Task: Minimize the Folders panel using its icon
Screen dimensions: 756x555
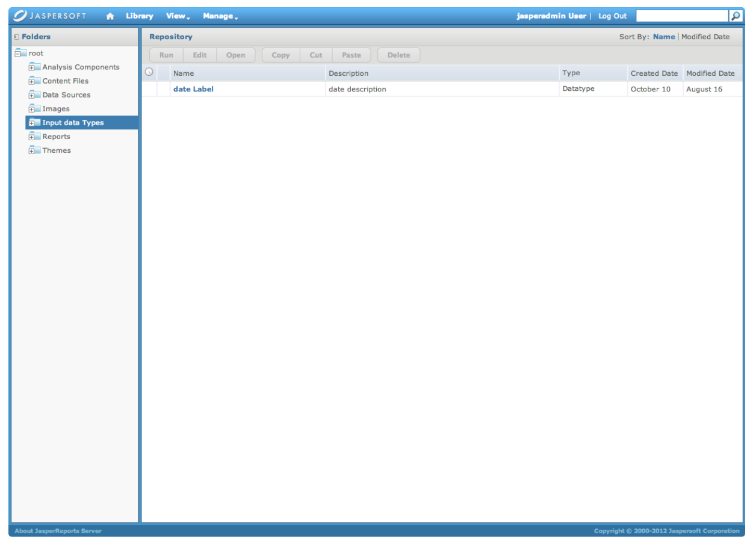Action: click(16, 37)
